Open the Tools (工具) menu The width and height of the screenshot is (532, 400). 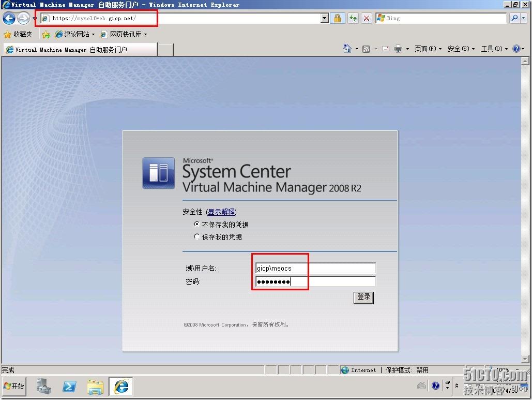tap(494, 49)
